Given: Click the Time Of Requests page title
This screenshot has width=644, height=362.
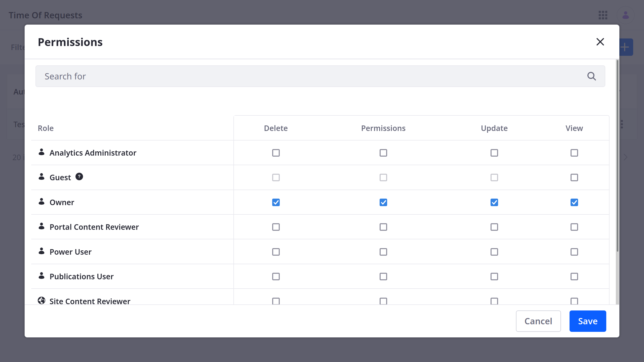Looking at the screenshot, I should pyautogui.click(x=46, y=15).
